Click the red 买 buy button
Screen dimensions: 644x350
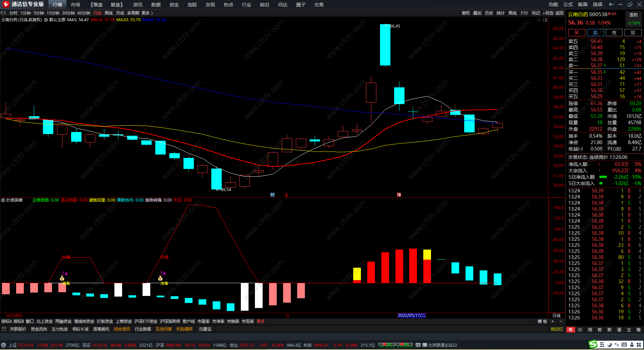(x=577, y=33)
